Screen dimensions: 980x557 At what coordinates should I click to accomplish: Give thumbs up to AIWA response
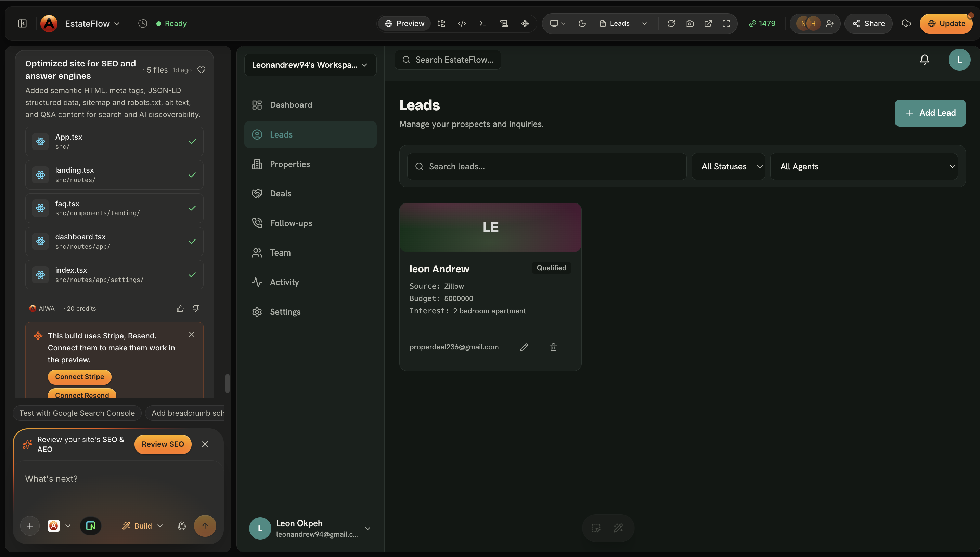tap(180, 308)
